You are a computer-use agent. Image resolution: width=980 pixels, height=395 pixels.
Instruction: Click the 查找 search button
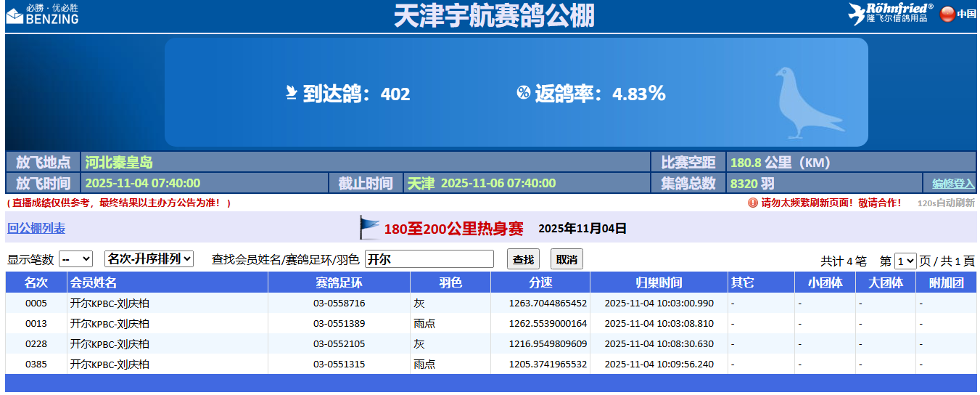(523, 259)
